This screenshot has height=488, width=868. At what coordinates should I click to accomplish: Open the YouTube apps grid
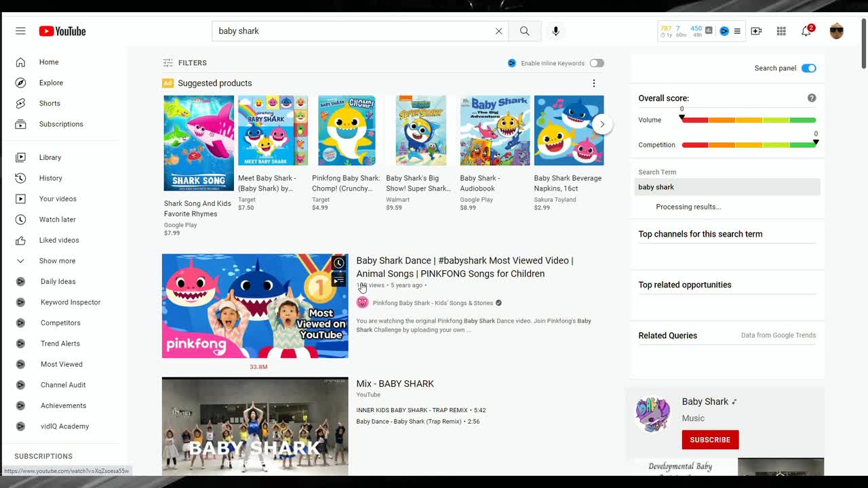point(781,31)
